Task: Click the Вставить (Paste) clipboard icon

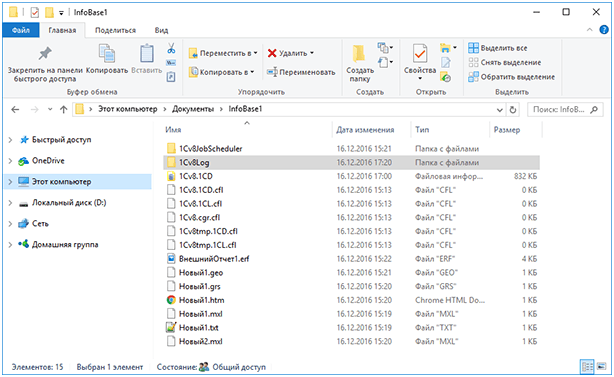Action: pyautogui.click(x=146, y=54)
